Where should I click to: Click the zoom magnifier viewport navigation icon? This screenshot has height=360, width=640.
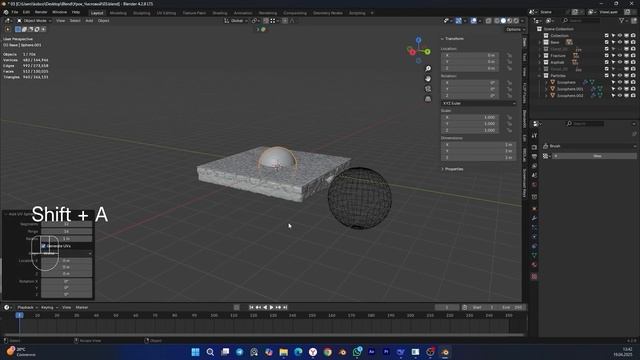tap(428, 69)
